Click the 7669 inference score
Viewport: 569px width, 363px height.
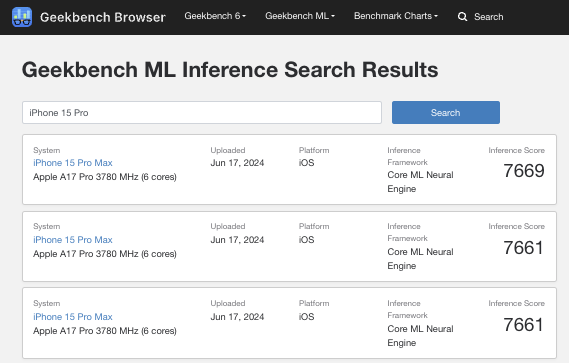click(524, 171)
